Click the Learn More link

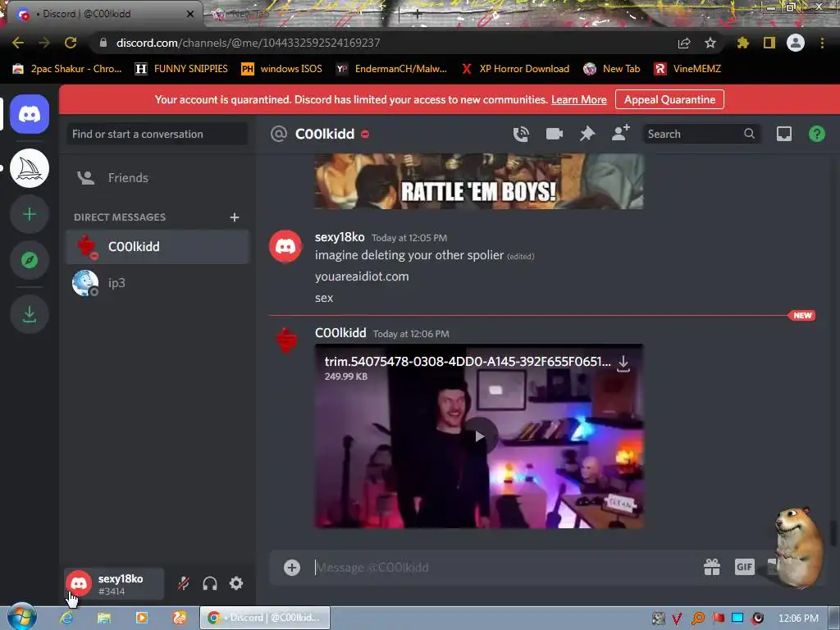click(x=578, y=99)
